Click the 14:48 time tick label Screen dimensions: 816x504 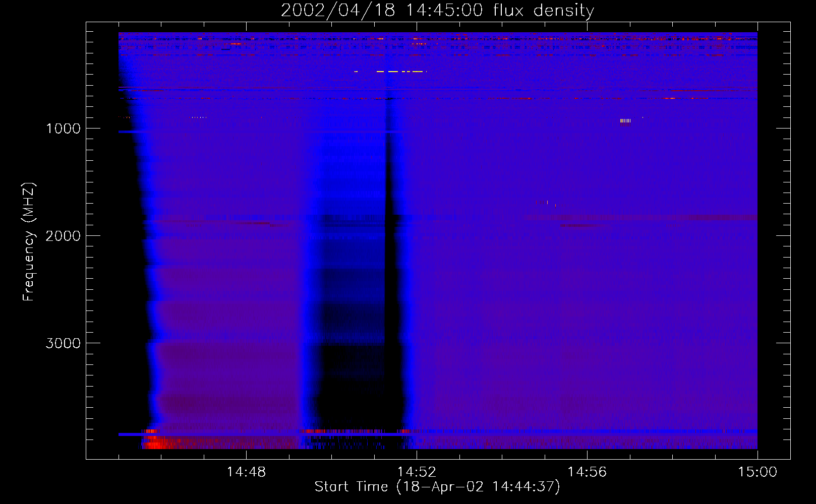[246, 472]
